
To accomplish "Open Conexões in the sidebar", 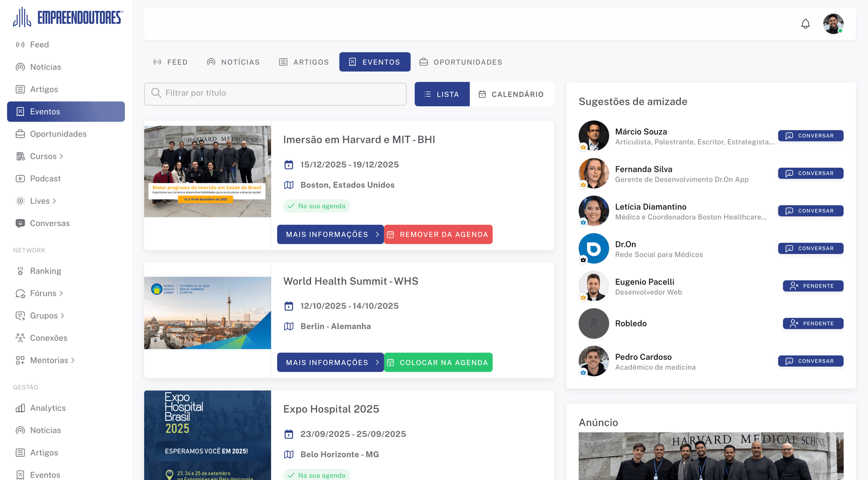I will tap(48, 338).
